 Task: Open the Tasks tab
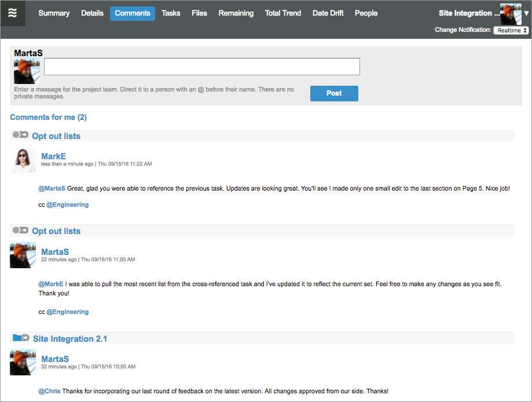coord(171,13)
